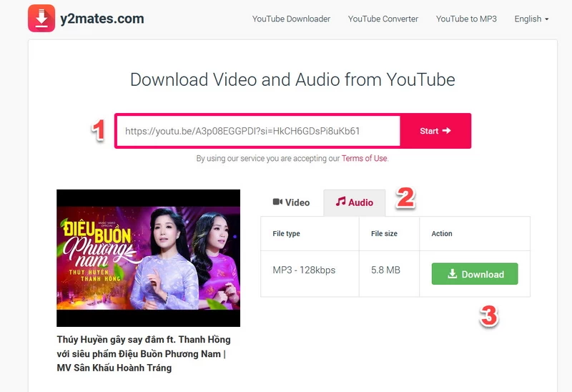Viewport: 572px width, 392px height.
Task: Click the MP3 - 128kbps file type cell
Action: (310, 270)
